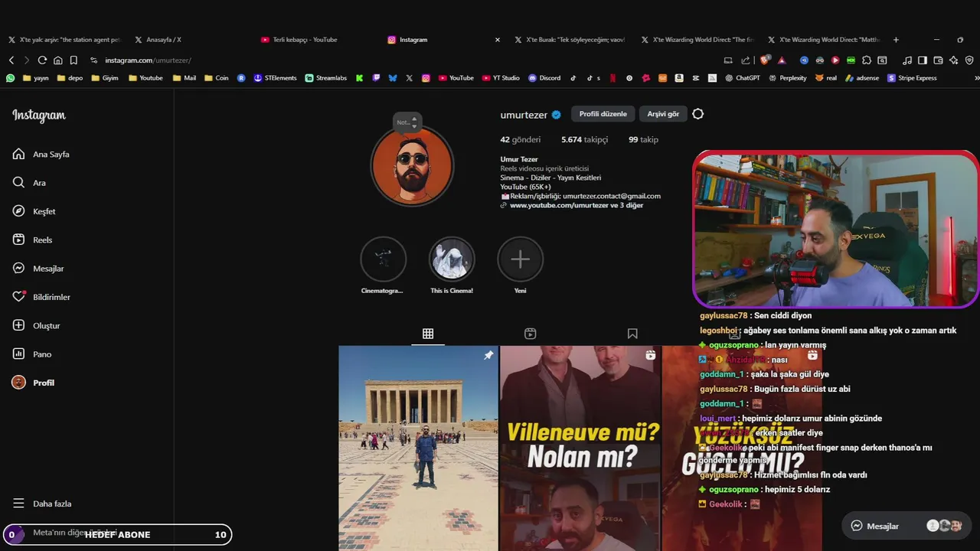
Task: Open the Brave wallet icon
Action: pyautogui.click(x=938, y=60)
